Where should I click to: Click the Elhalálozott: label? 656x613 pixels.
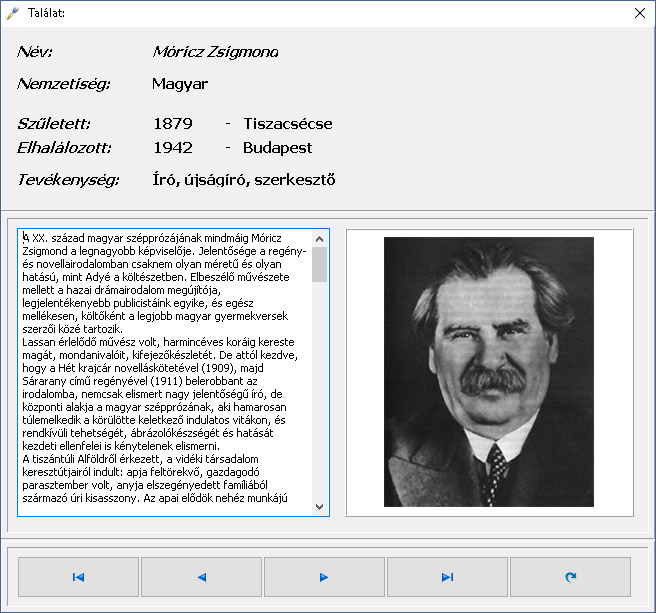point(64,148)
